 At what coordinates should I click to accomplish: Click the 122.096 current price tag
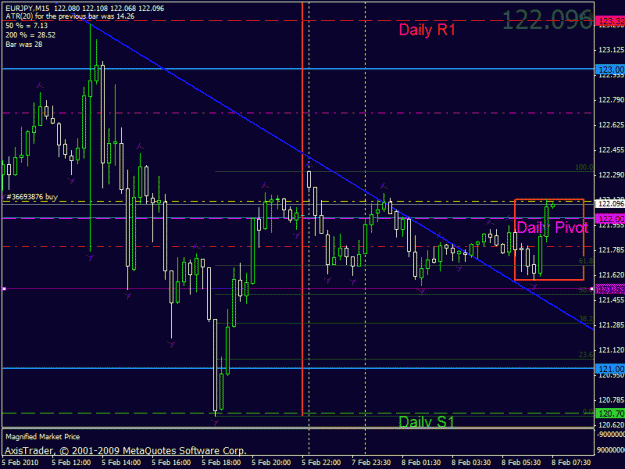610,204
